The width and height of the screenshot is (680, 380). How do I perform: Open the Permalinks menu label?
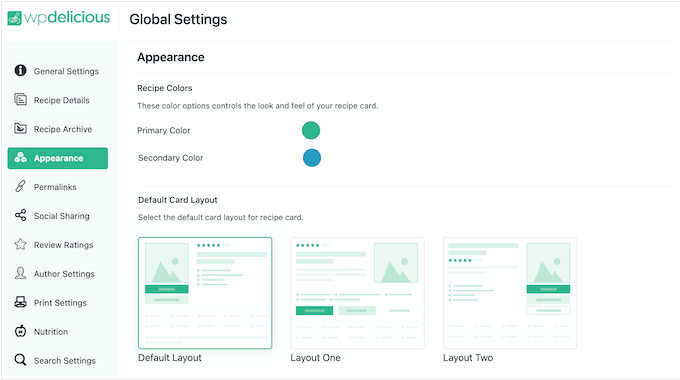pos(55,187)
